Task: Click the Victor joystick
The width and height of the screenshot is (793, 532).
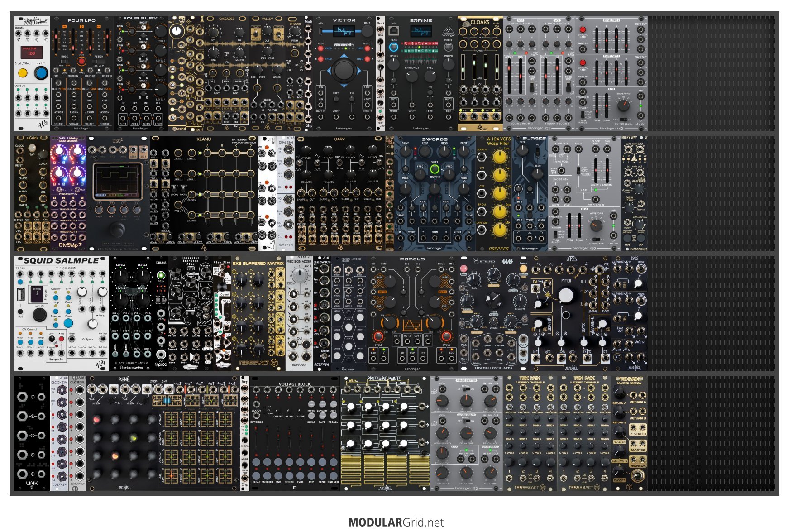Action: 344,71
